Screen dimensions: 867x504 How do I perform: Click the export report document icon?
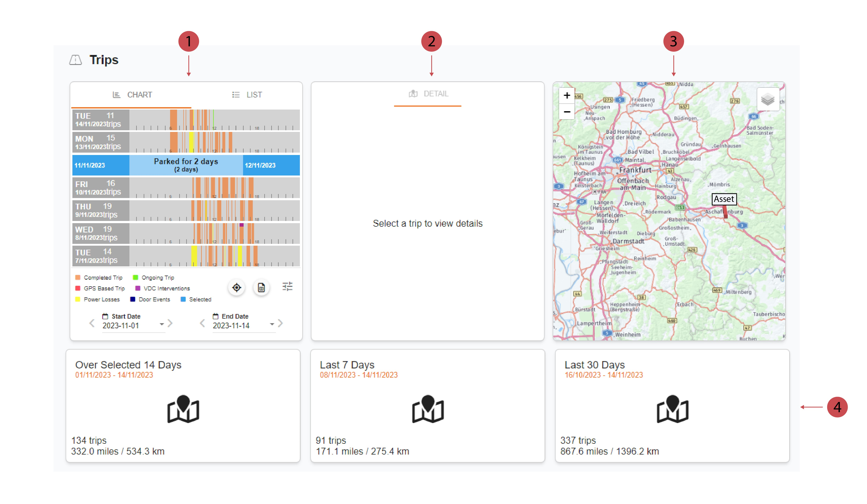(262, 287)
